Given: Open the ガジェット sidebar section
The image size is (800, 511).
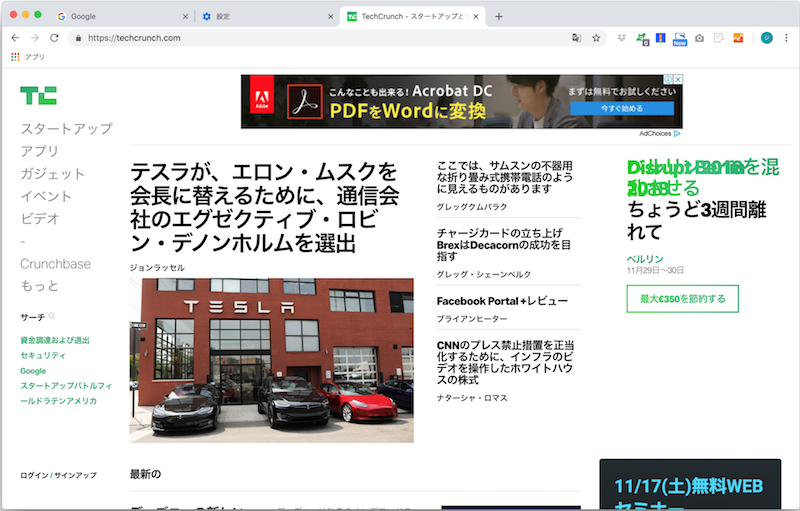Looking at the screenshot, I should point(52,173).
